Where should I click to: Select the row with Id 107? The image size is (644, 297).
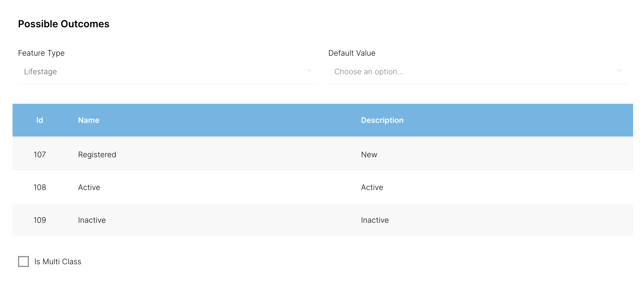click(40, 155)
